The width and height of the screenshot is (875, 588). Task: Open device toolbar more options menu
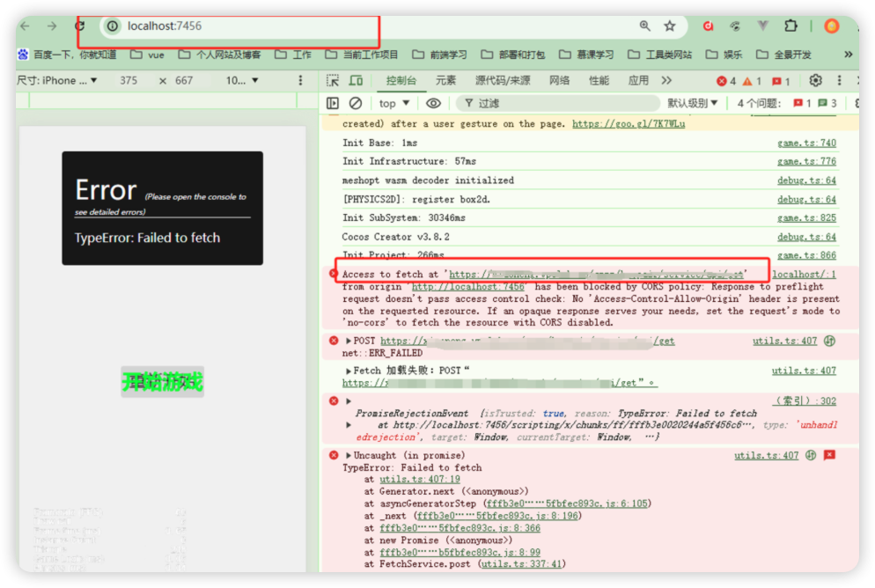pyautogui.click(x=300, y=80)
